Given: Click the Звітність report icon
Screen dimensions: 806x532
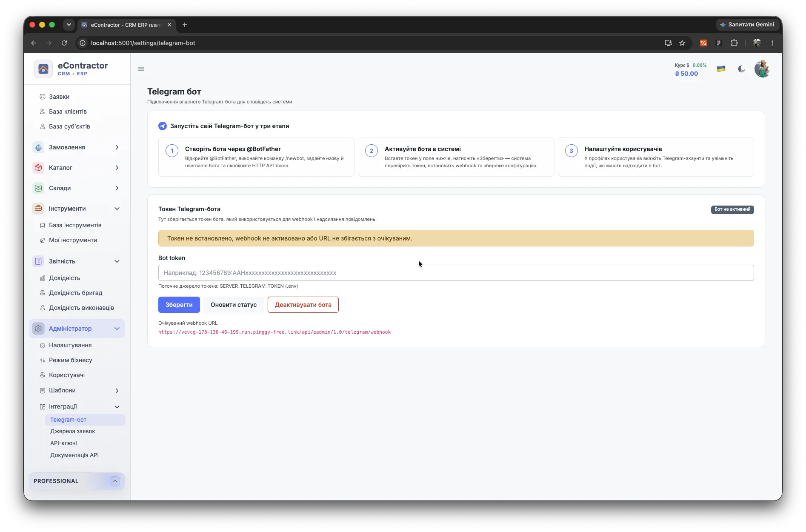Looking at the screenshot, I should click(38, 261).
